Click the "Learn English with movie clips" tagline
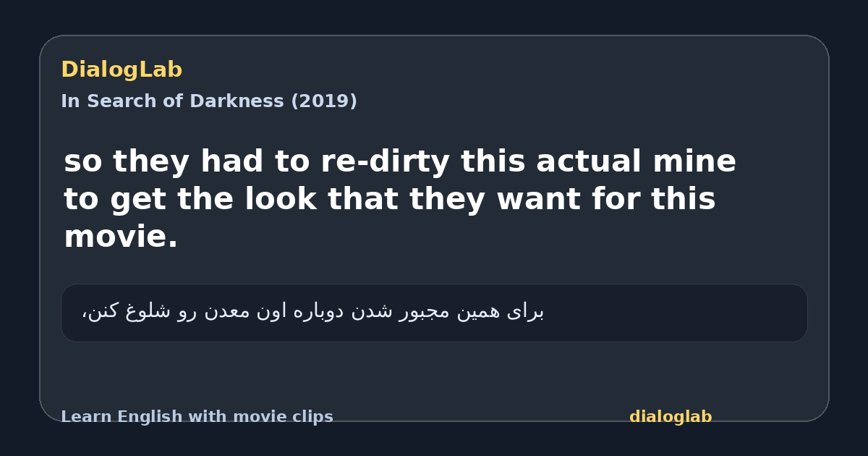The height and width of the screenshot is (456, 868). click(x=197, y=417)
